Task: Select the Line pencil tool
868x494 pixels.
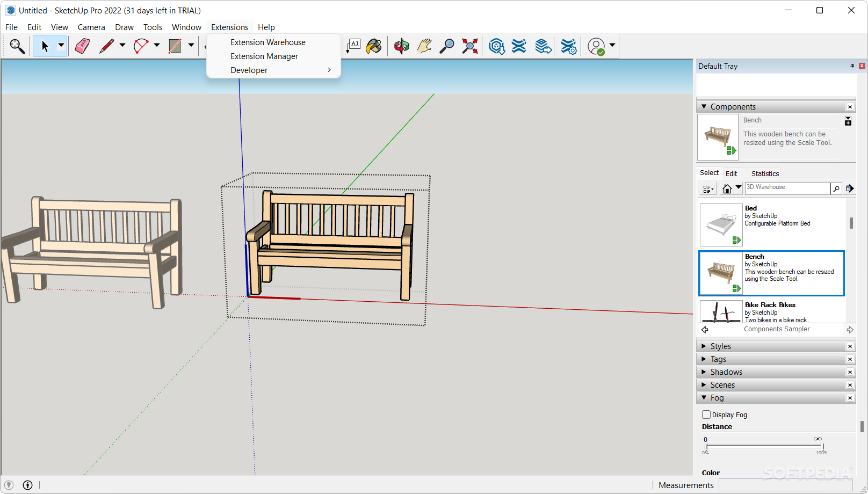Action: (106, 47)
